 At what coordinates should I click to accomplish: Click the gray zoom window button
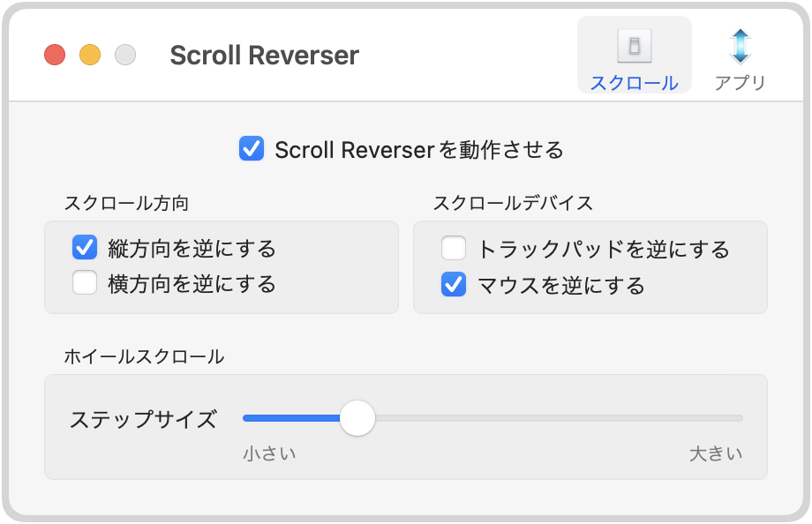(125, 55)
